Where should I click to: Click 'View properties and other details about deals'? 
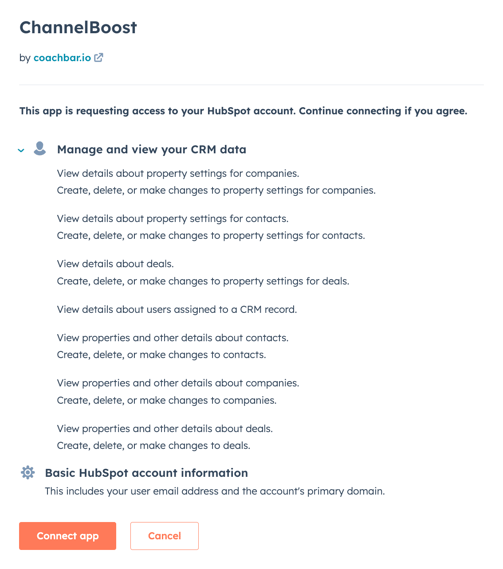[164, 429]
